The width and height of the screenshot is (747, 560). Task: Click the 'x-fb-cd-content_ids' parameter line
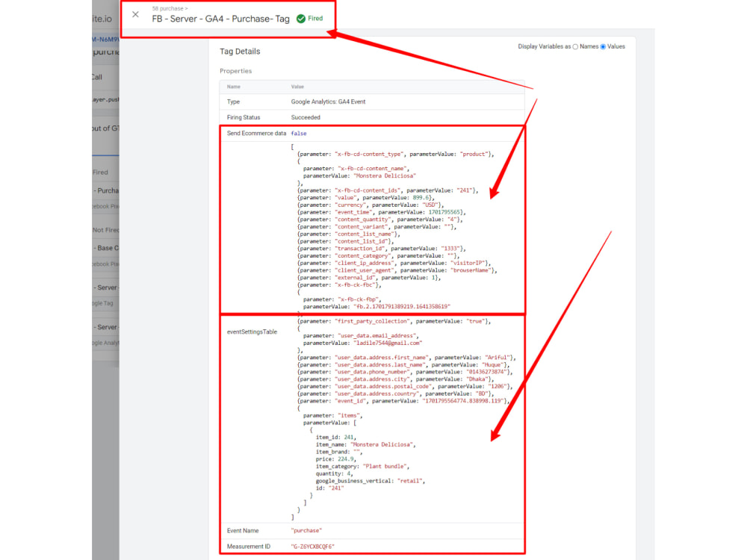pos(387,190)
